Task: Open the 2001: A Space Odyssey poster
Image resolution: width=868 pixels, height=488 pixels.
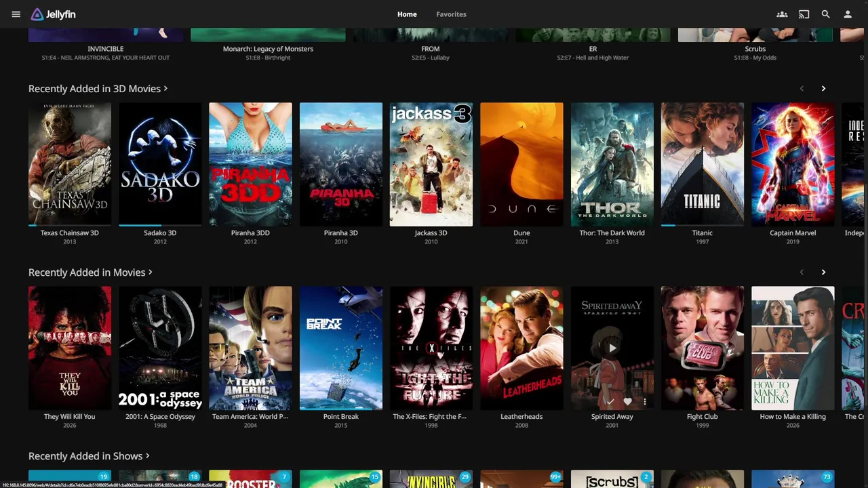Action: (x=160, y=348)
